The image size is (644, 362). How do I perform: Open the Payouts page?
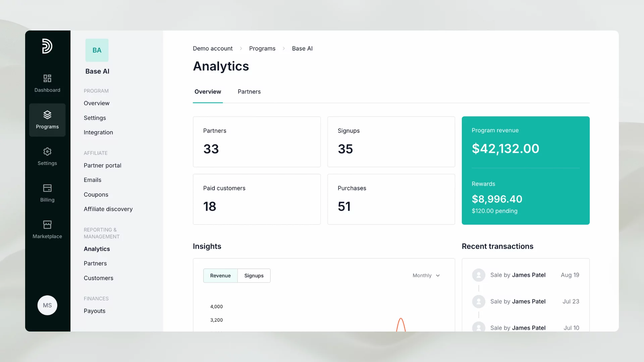[95, 311]
